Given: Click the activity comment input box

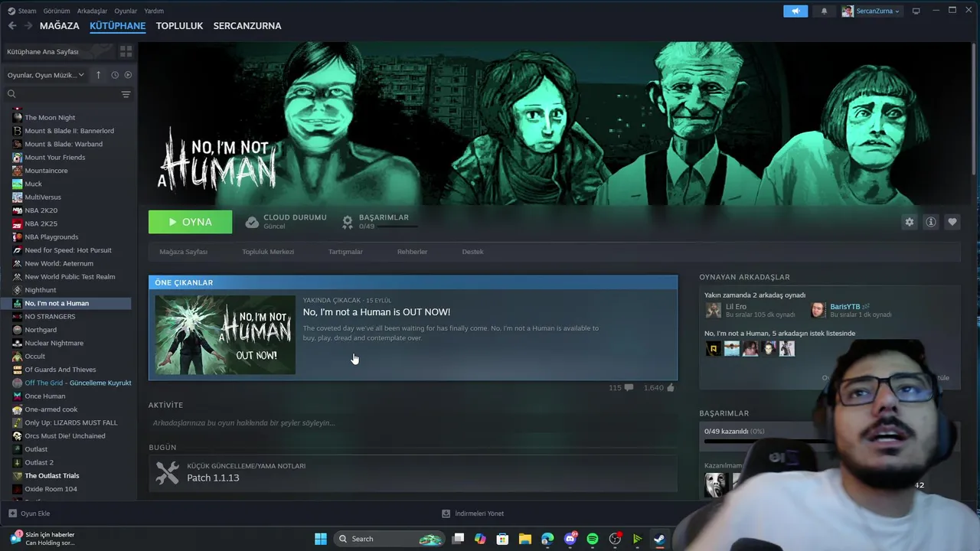Looking at the screenshot, I should pos(413,423).
